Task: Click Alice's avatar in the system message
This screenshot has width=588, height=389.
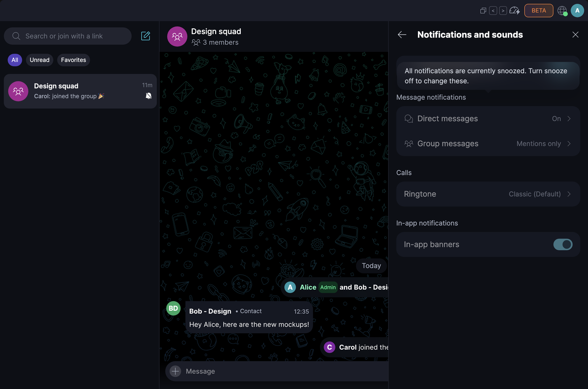Action: tap(290, 287)
